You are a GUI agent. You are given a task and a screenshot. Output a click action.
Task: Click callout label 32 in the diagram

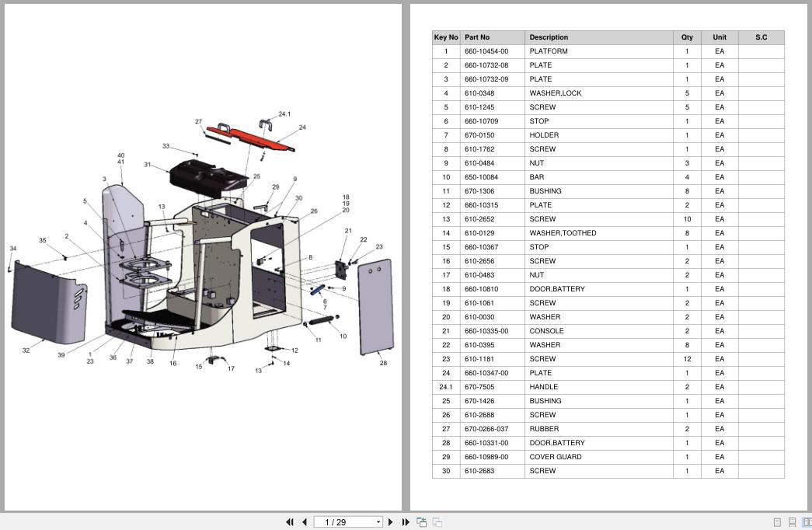26,350
